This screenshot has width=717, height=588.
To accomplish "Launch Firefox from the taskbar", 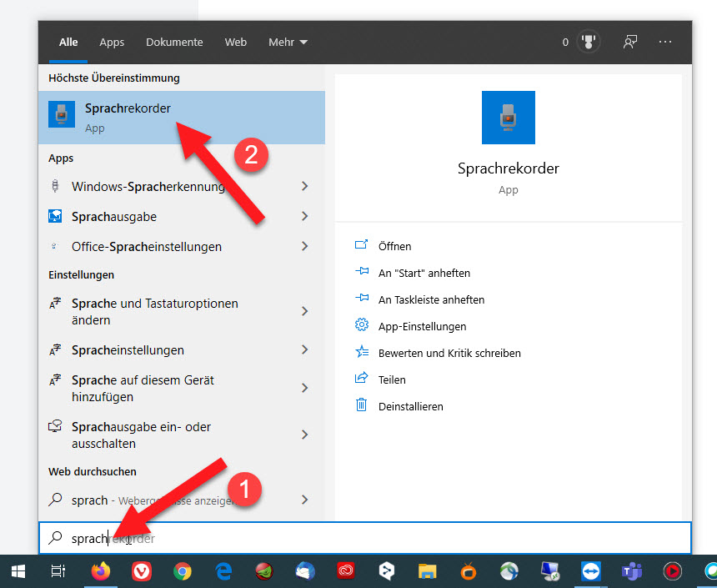I will point(100,571).
